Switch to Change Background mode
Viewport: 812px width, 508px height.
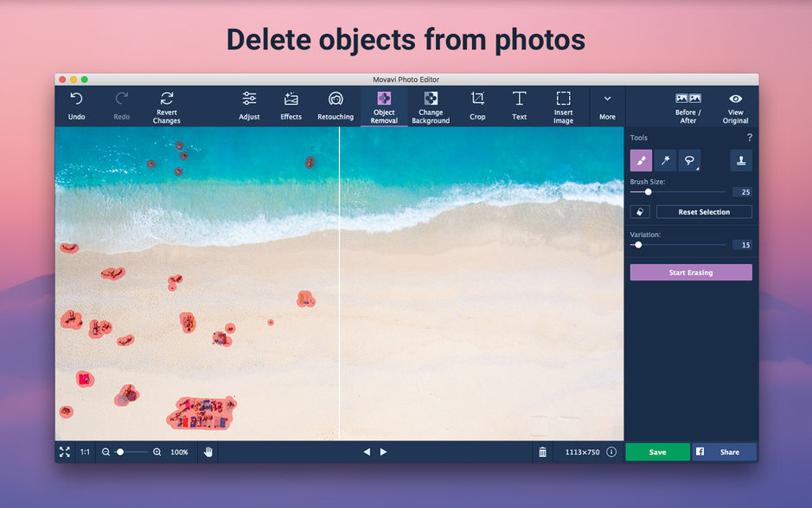pyautogui.click(x=431, y=105)
